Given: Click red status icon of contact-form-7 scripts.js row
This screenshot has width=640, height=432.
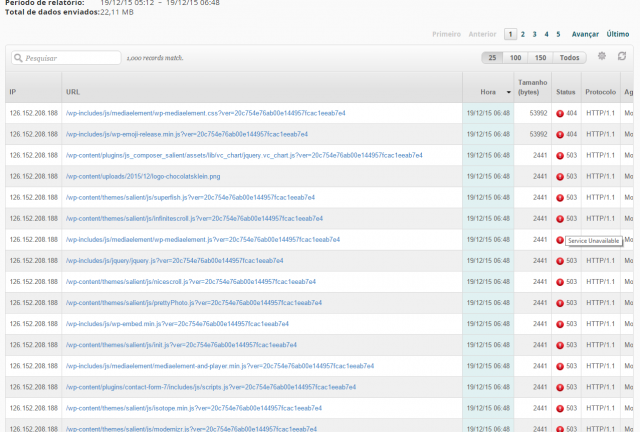Looking at the screenshot, I should pos(560,387).
